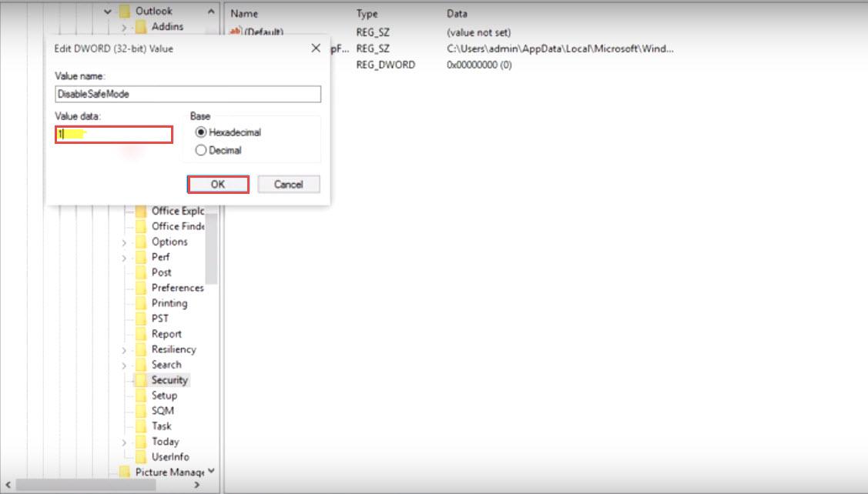Click the tree pane vertical scrollbar thumb
Viewport: 868px width, 494px height.
coord(211,249)
